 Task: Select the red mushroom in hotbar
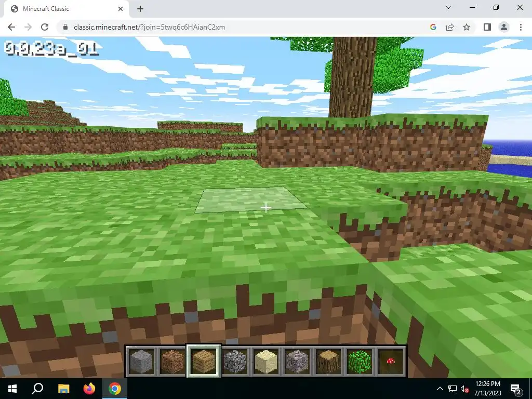[391, 362]
